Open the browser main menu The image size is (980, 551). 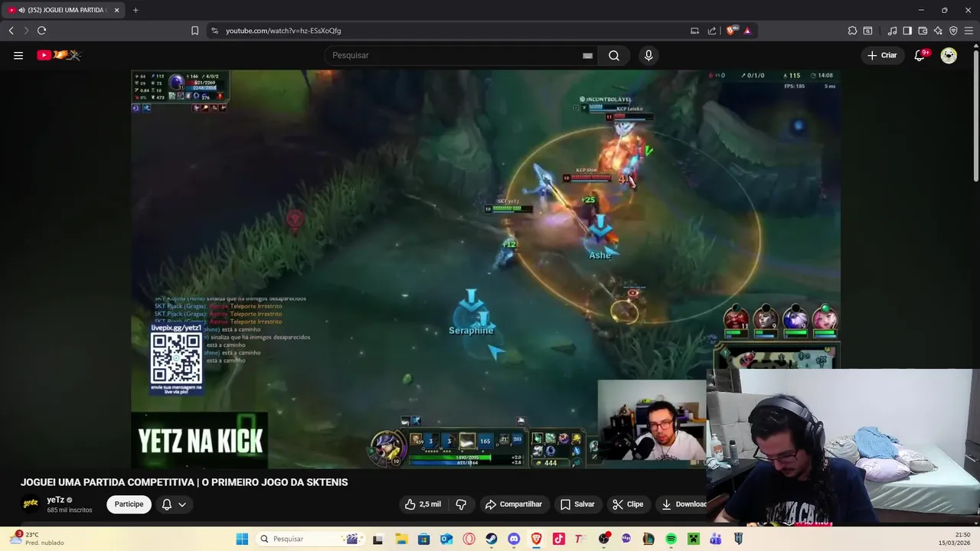969,31
